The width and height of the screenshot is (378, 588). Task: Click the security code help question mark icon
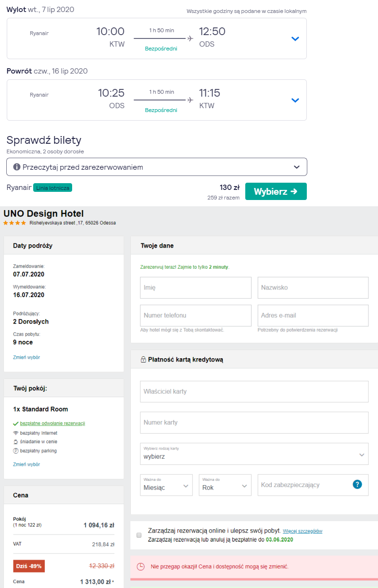357,485
